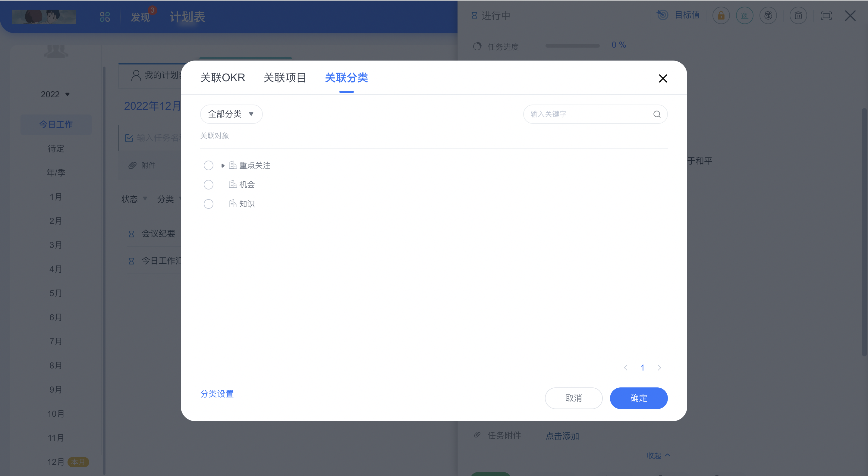Click the document icon beside 知识
This screenshot has height=476, width=868.
tap(232, 203)
